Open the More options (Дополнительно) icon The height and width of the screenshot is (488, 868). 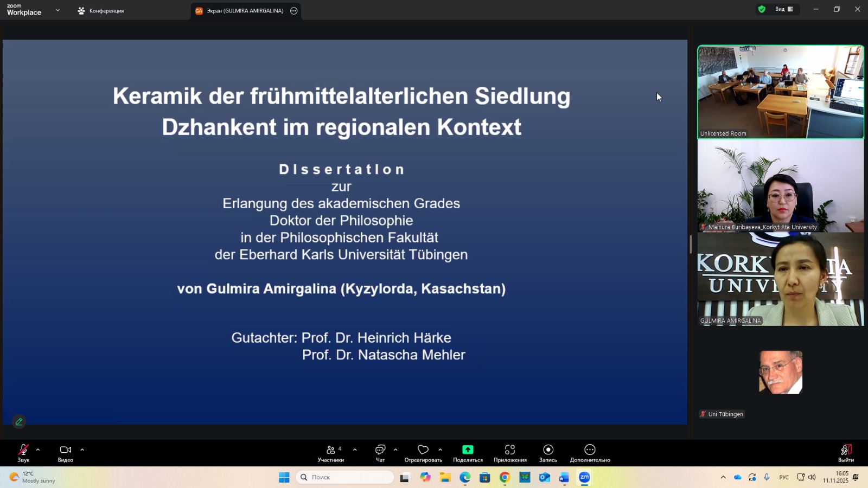[x=590, y=450]
